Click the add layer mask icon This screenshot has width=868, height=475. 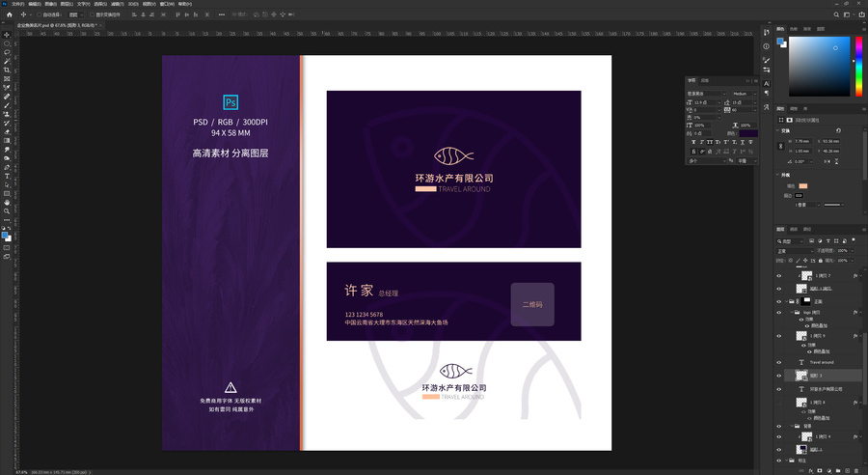point(820,470)
